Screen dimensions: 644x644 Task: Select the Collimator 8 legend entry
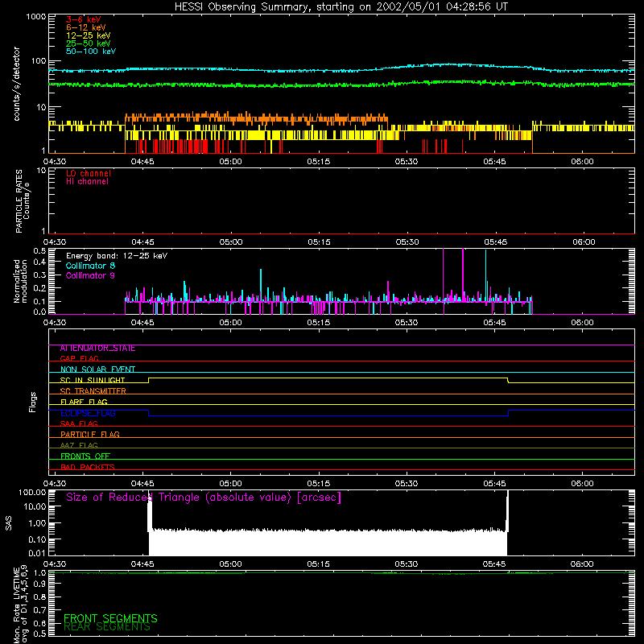tap(90, 266)
